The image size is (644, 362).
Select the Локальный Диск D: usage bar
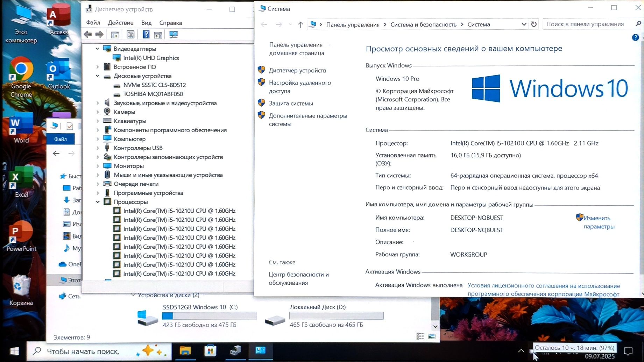click(x=337, y=315)
